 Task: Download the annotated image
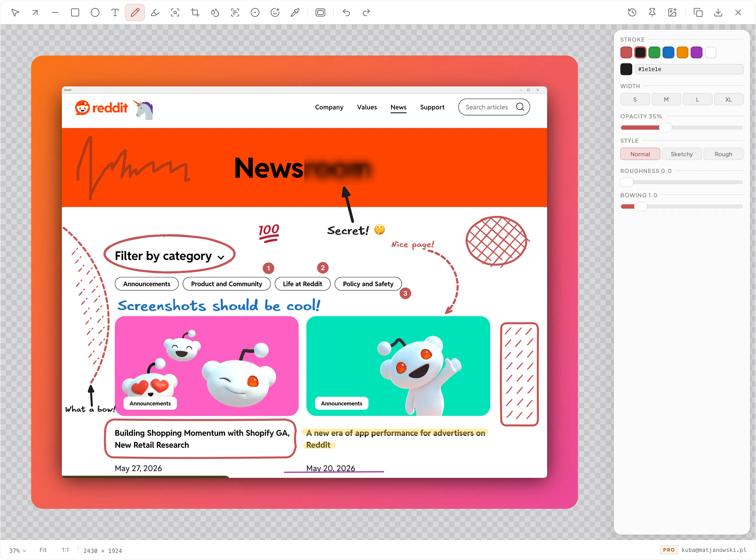(718, 12)
